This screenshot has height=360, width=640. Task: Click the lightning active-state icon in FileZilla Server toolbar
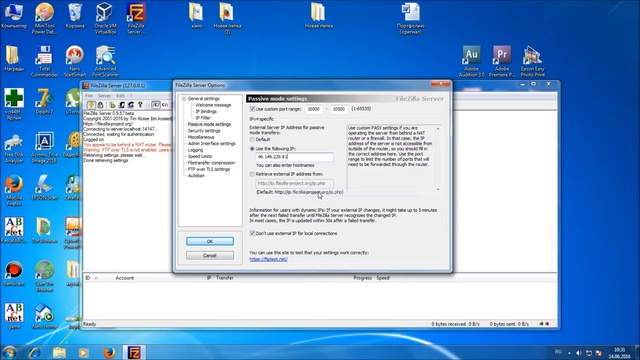coord(91,105)
